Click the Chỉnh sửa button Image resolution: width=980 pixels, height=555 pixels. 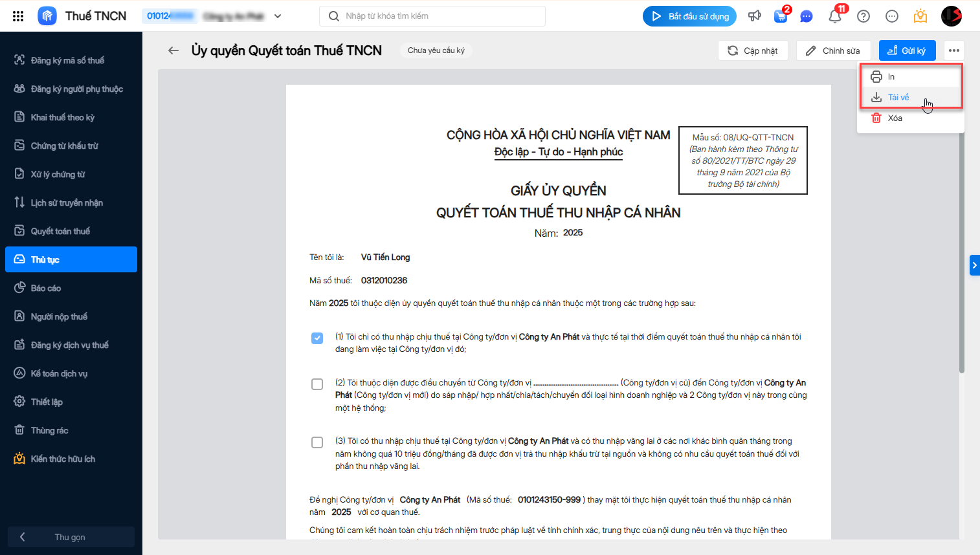click(x=832, y=50)
